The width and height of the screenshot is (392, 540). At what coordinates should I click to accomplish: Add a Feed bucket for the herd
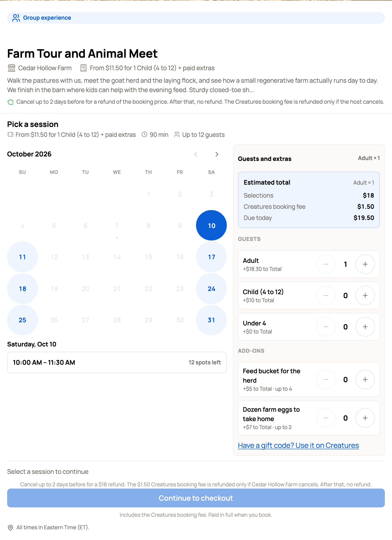pyautogui.click(x=365, y=380)
